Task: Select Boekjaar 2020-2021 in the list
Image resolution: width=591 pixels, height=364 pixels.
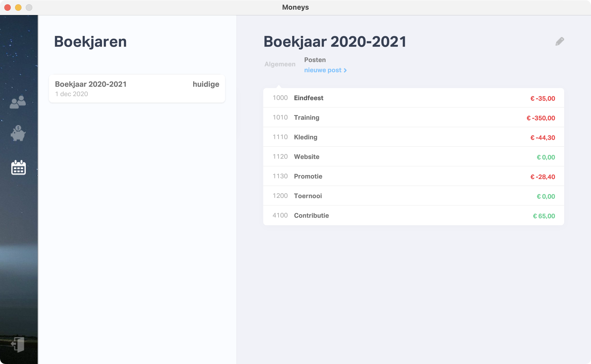Action: (137, 89)
